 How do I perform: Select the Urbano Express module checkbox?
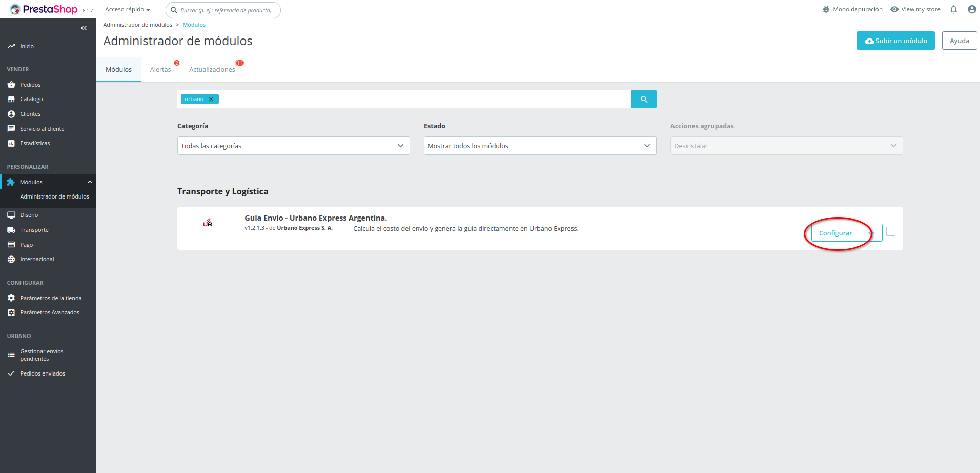point(891,232)
